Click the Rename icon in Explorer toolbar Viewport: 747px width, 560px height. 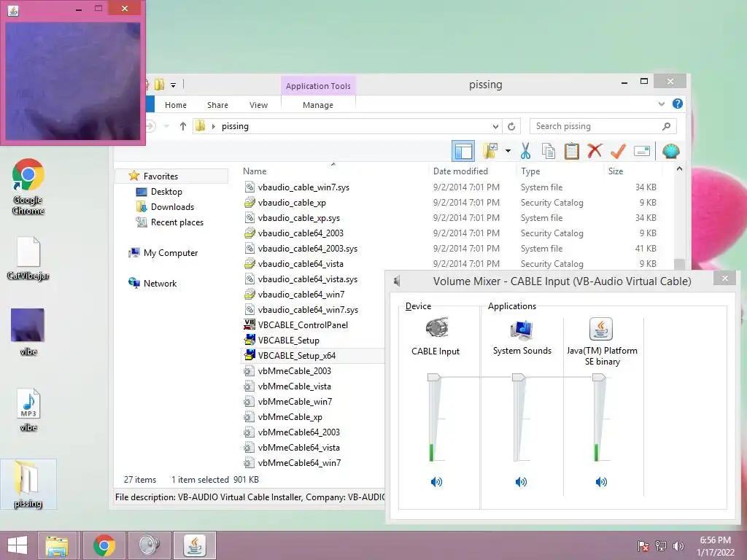coord(642,152)
